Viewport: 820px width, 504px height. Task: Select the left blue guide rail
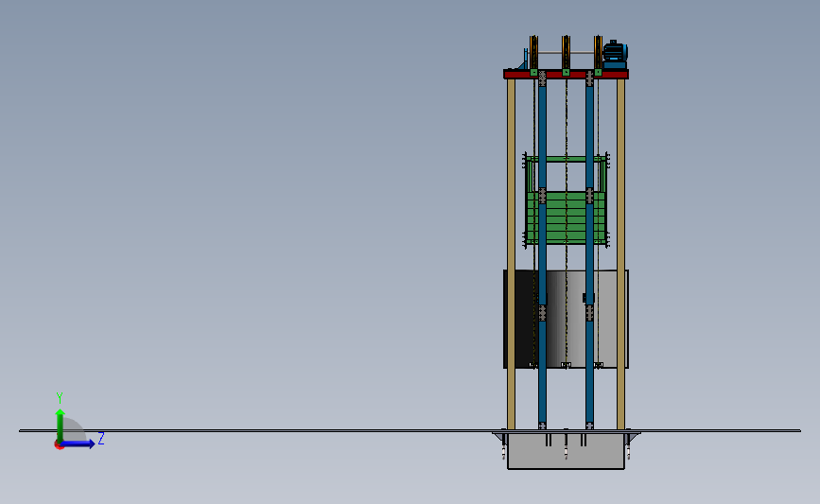(x=542, y=251)
